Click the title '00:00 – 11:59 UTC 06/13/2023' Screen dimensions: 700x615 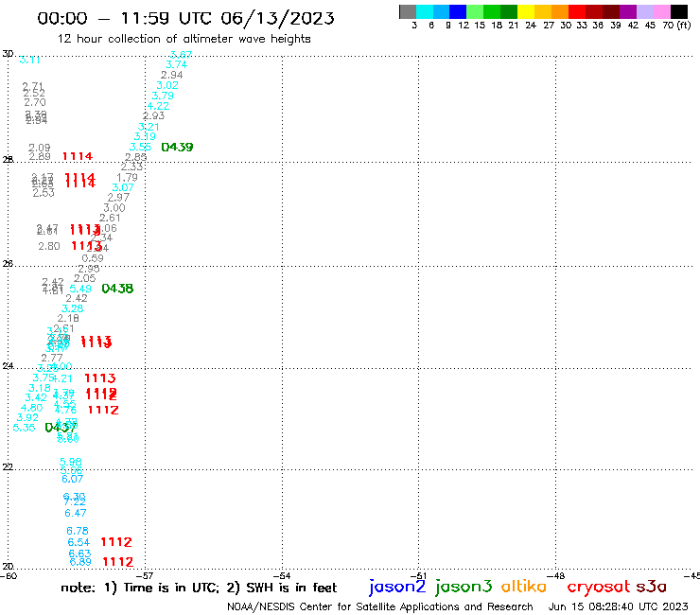coord(185,18)
